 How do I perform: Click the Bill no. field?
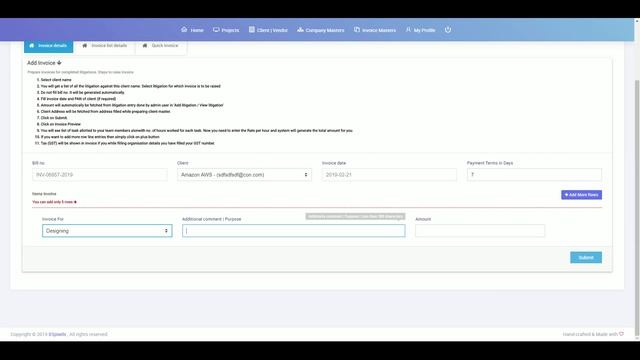(x=100, y=175)
